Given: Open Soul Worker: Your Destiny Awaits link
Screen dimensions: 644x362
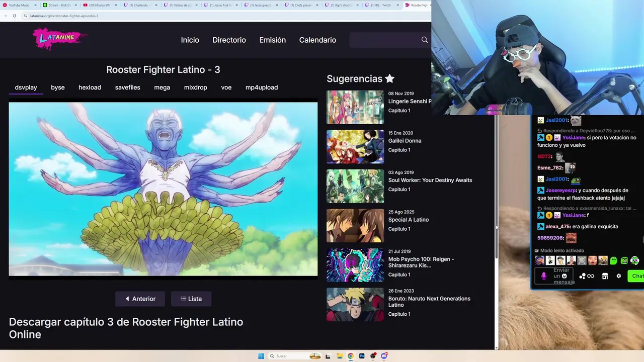Looking at the screenshot, I should [x=430, y=180].
